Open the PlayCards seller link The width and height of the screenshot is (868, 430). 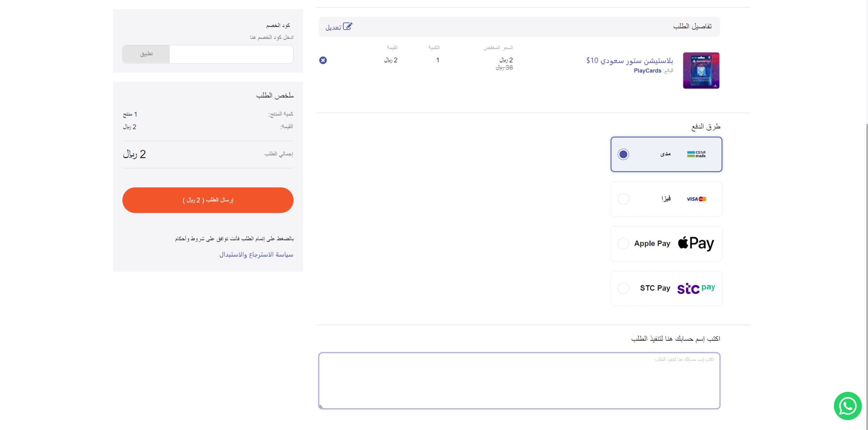point(647,70)
